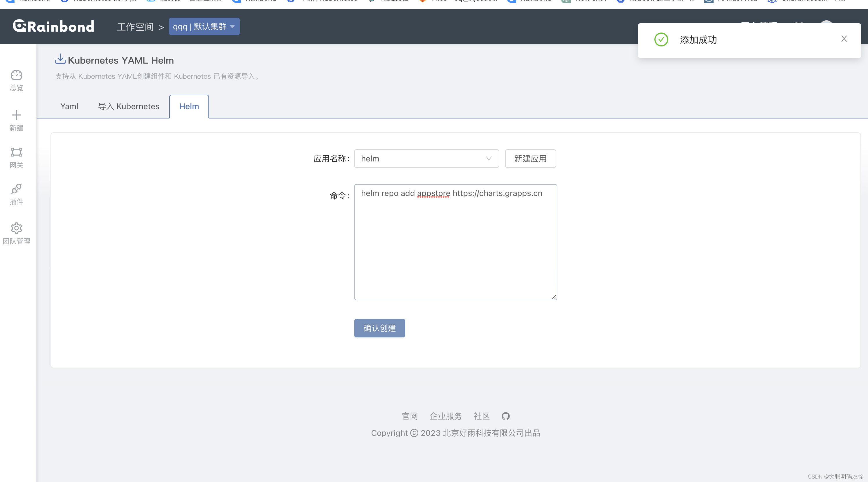Image resolution: width=868 pixels, height=482 pixels.
Task: Click the 新建应用 button
Action: click(x=530, y=159)
